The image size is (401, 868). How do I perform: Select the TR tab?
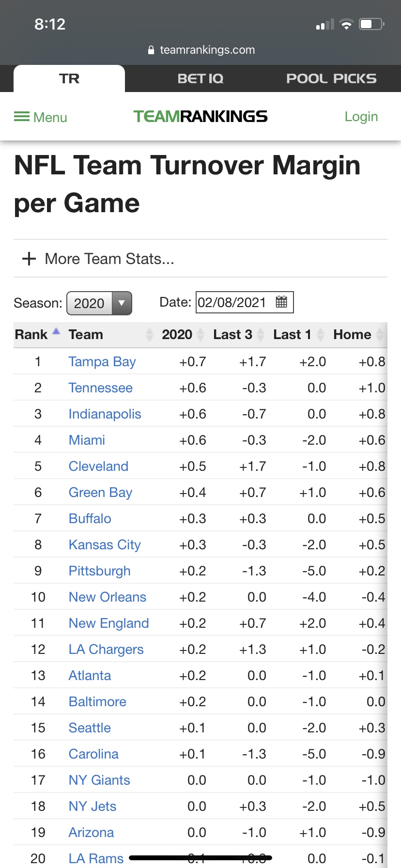(69, 78)
